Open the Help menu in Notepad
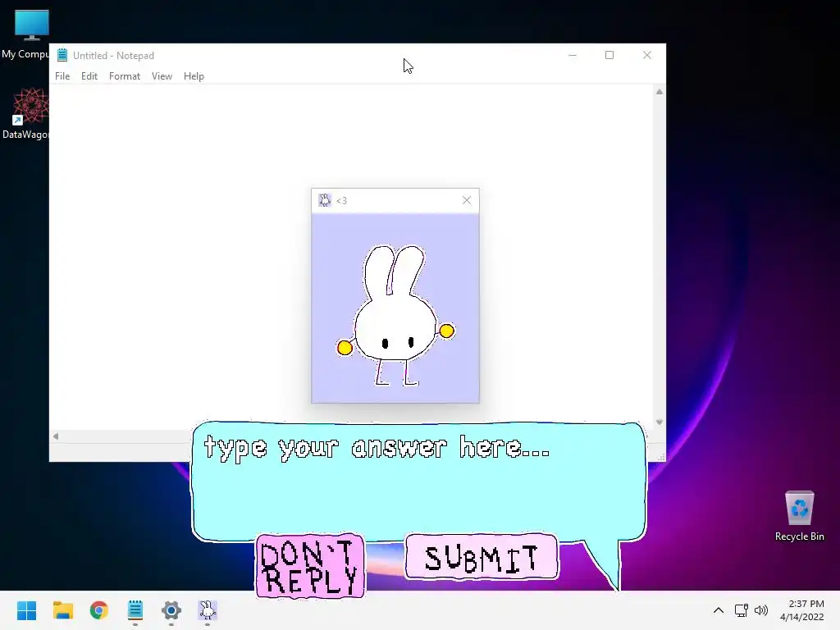 (194, 76)
